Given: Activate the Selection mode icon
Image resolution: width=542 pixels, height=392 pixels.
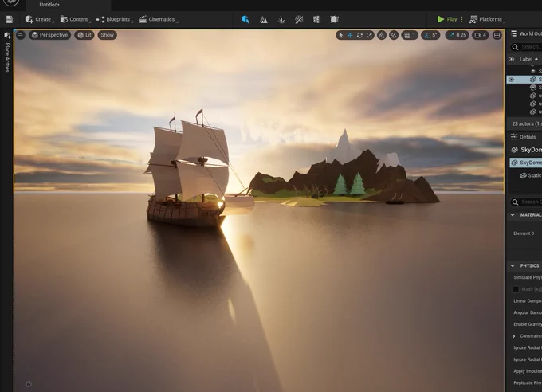Looking at the screenshot, I should 245,19.
